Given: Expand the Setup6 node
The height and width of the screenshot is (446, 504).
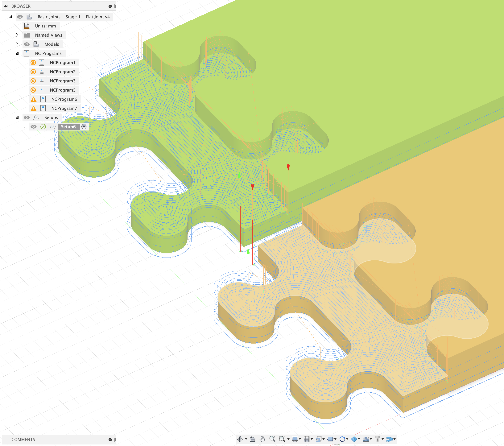Looking at the screenshot, I should click(x=24, y=127).
